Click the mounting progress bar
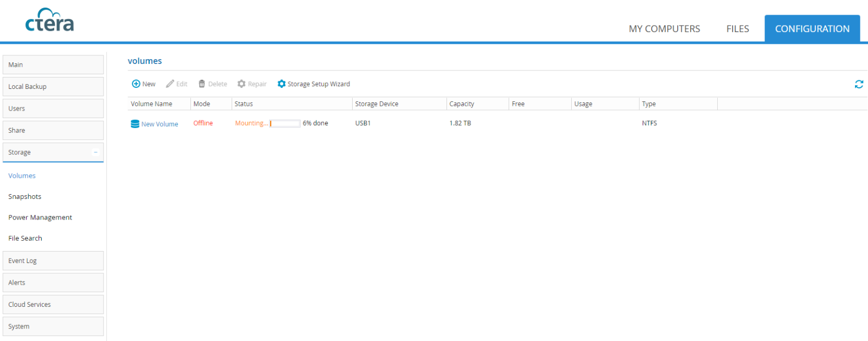 tap(285, 124)
